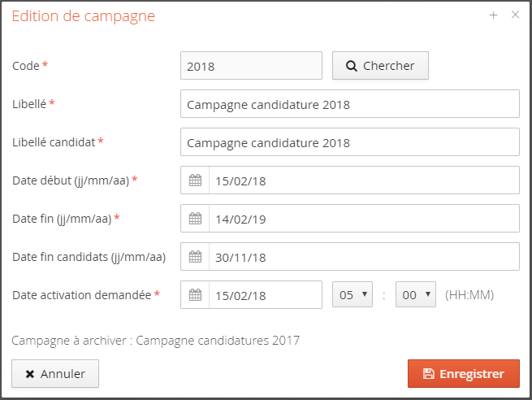Image resolution: width=532 pixels, height=400 pixels.
Task: Open calendar icon for Date fin candidats
Action: 195,256
